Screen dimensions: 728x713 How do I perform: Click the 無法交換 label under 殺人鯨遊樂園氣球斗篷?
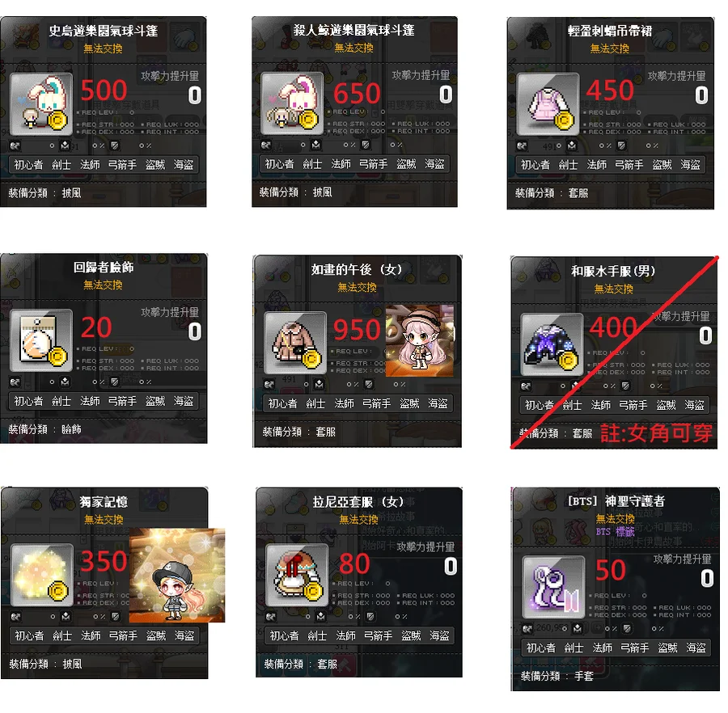[x=353, y=48]
